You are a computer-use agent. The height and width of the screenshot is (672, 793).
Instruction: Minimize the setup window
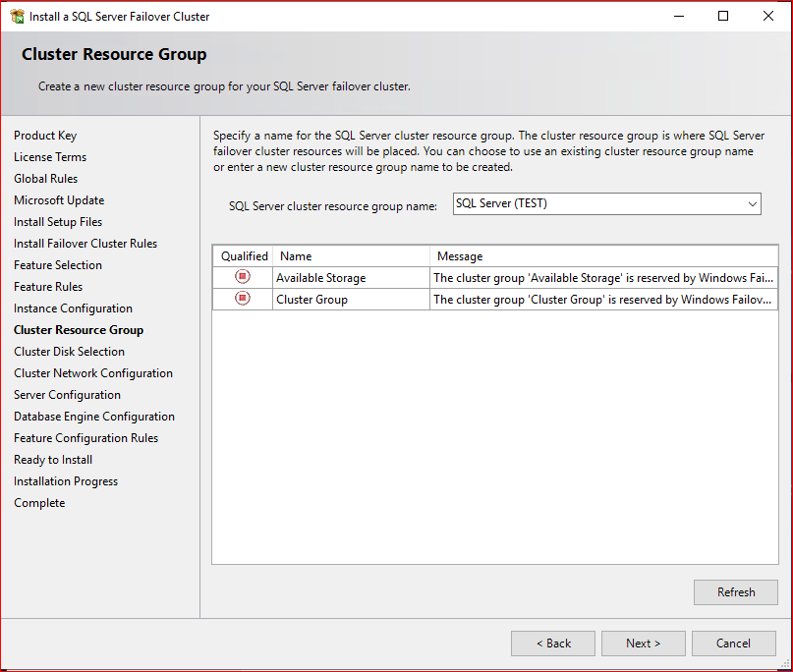pyautogui.click(x=679, y=16)
